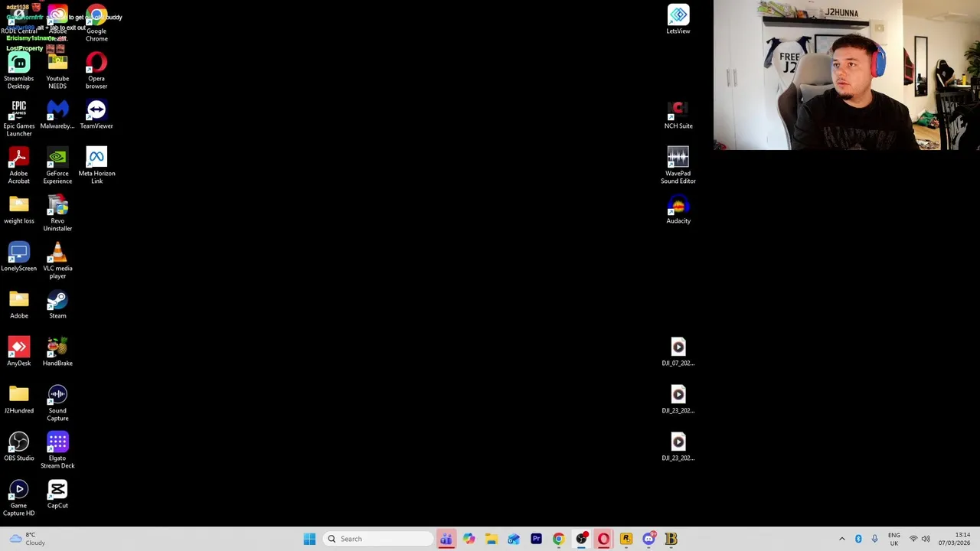Open the Youtube NEEDS folder
Screen dimensions: 980x551
(x=57, y=71)
